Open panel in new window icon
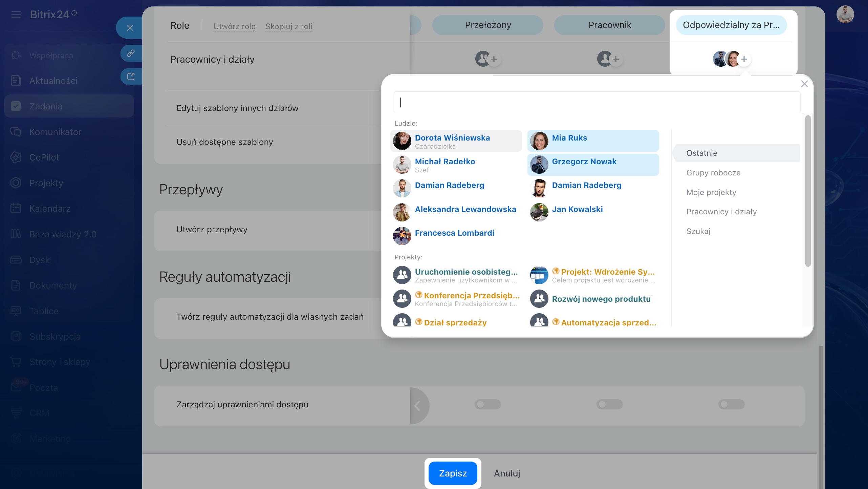Screen dimensions: 868x489 click(131, 76)
